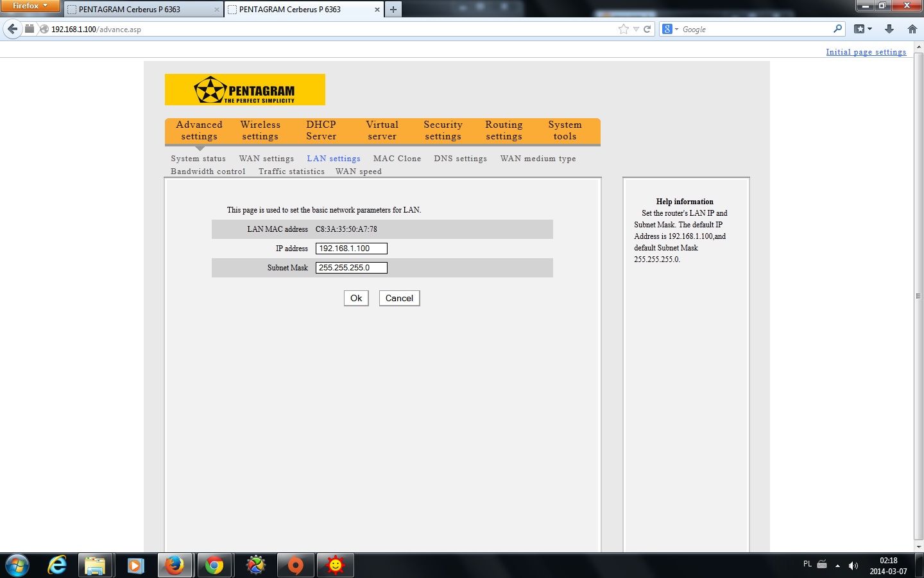Open File Explorer folder in taskbar
924x578 pixels.
point(95,566)
